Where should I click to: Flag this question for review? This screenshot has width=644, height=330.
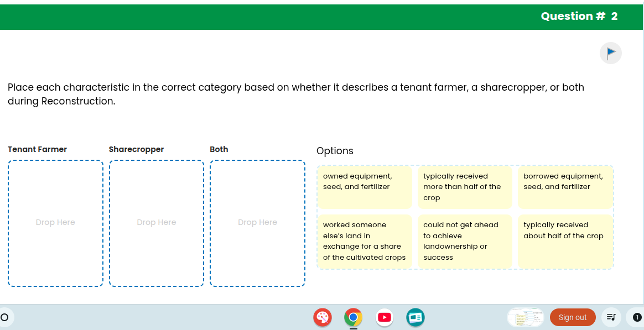point(610,53)
